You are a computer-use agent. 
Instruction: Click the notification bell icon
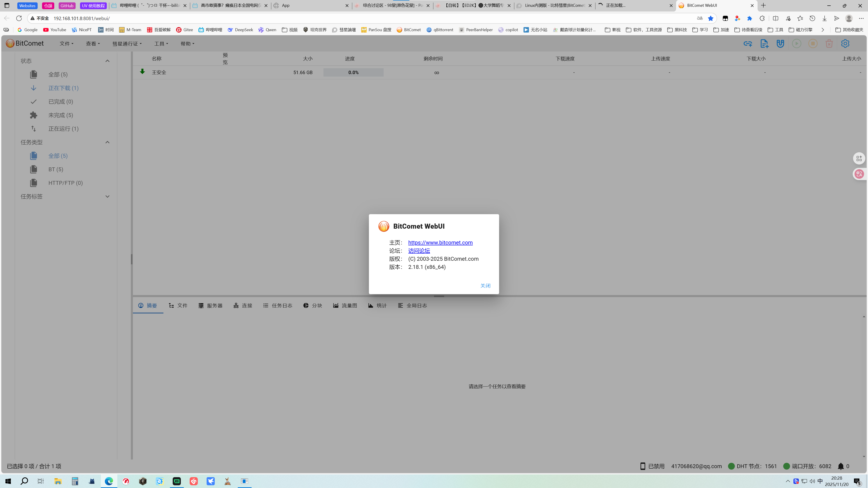coord(841,466)
